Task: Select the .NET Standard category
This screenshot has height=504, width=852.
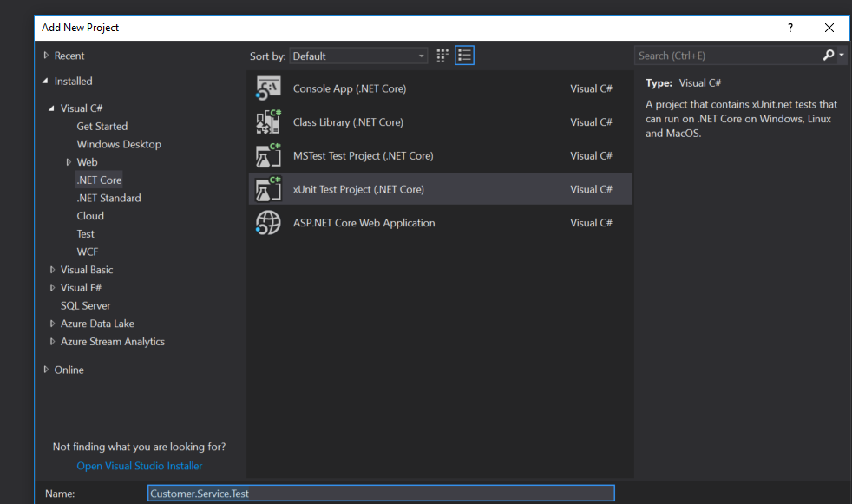Action: [x=108, y=198]
